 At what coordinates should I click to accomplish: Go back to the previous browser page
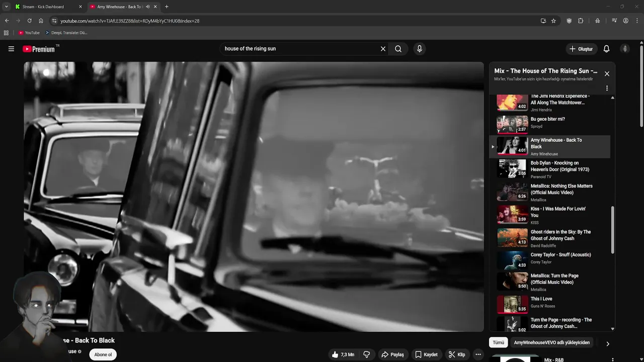(x=7, y=21)
